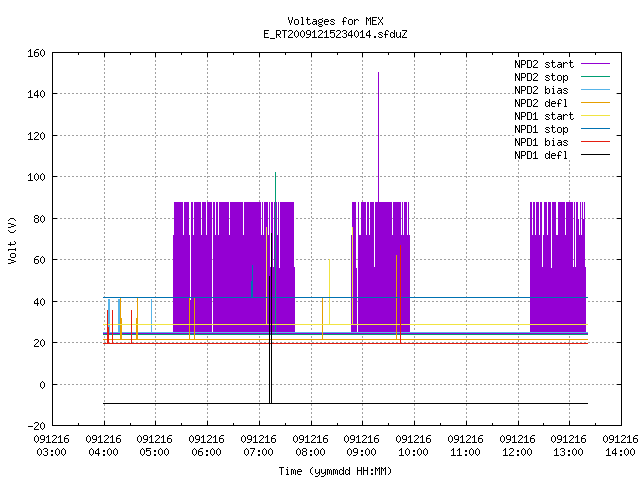The height and width of the screenshot is (480, 640).
Task: Click the 'NPD1 defl' legend label
Action: 541,156
